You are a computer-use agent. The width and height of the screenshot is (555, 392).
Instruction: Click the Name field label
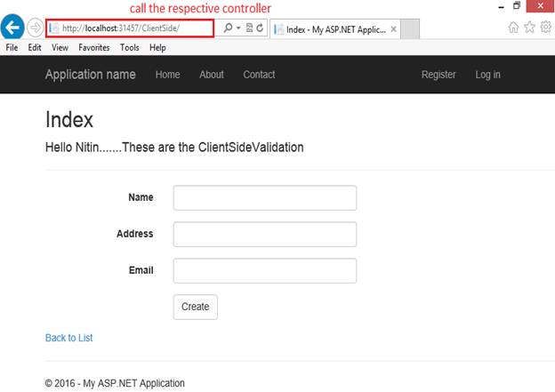pos(141,197)
